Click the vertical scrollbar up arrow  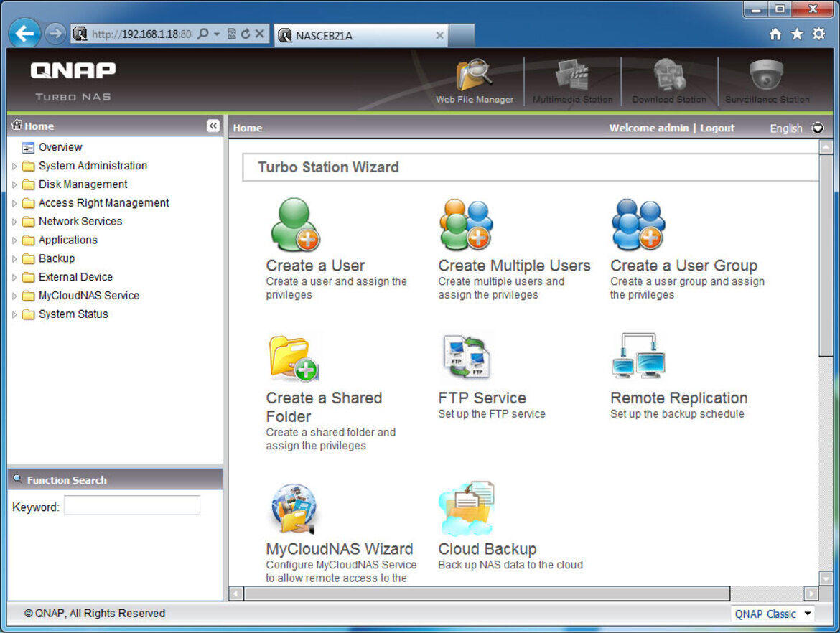click(826, 146)
